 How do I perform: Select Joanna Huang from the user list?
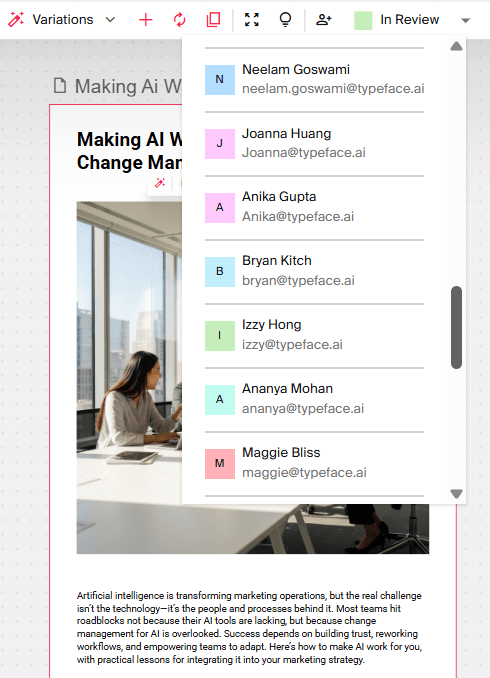coord(314,144)
